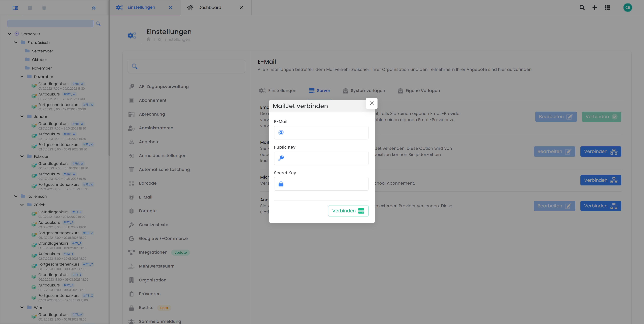Click sidebar search magnifier icon
Viewport: 644px width, 324px height.
(x=98, y=24)
